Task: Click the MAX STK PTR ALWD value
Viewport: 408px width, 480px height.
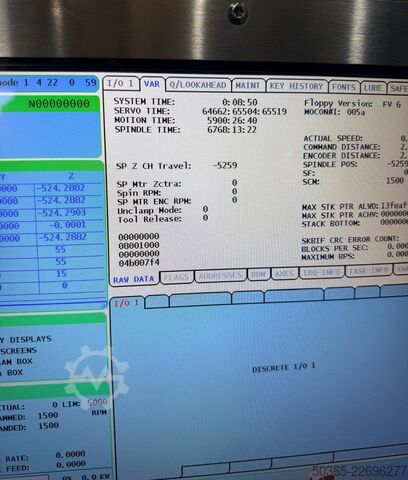Action: pyautogui.click(x=394, y=205)
